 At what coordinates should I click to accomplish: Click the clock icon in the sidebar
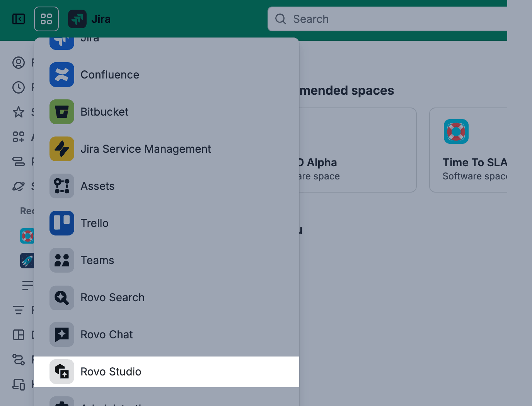[19, 87]
